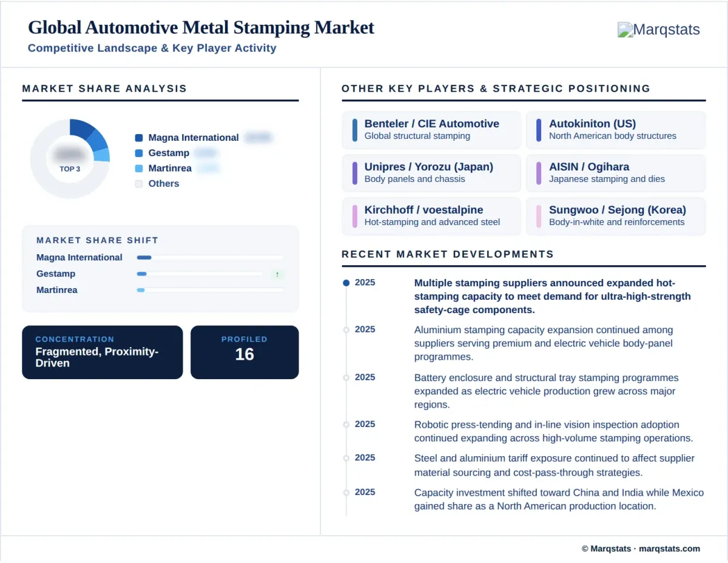Click the Others legend label

click(x=164, y=183)
